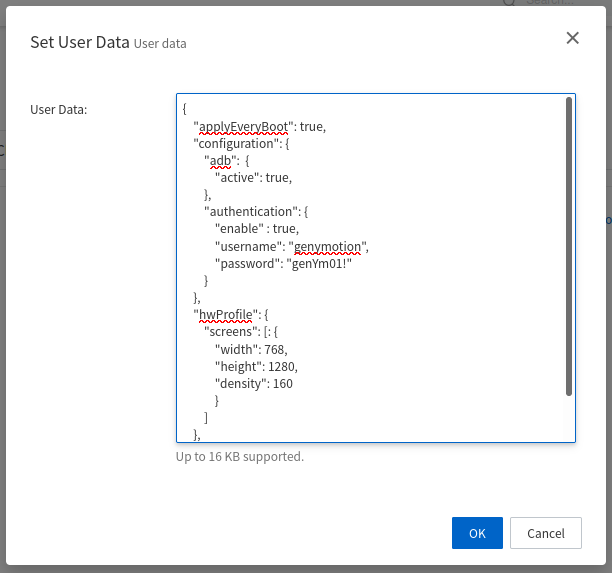The height and width of the screenshot is (573, 612).
Task: Click the height value 1280
Action: point(280,366)
